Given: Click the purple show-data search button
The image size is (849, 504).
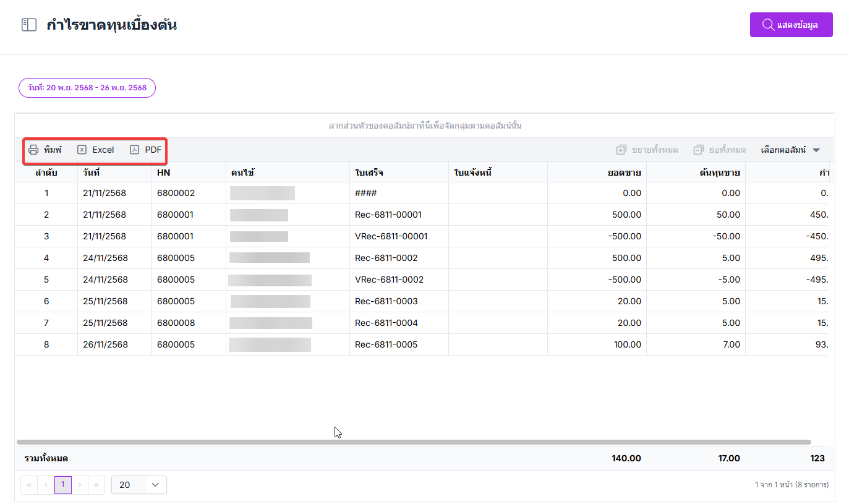Looking at the screenshot, I should click(791, 25).
